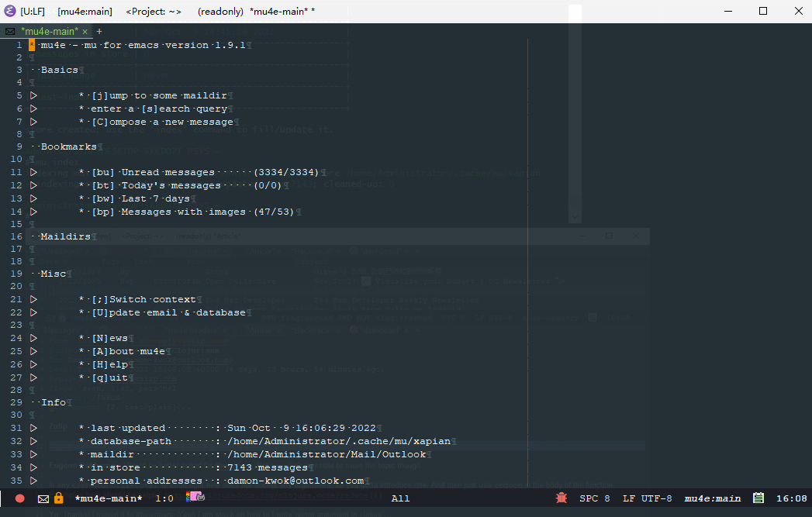Image resolution: width=812 pixels, height=517 pixels.
Task: Click the envelope mail icon in the mode line
Action: tap(43, 499)
